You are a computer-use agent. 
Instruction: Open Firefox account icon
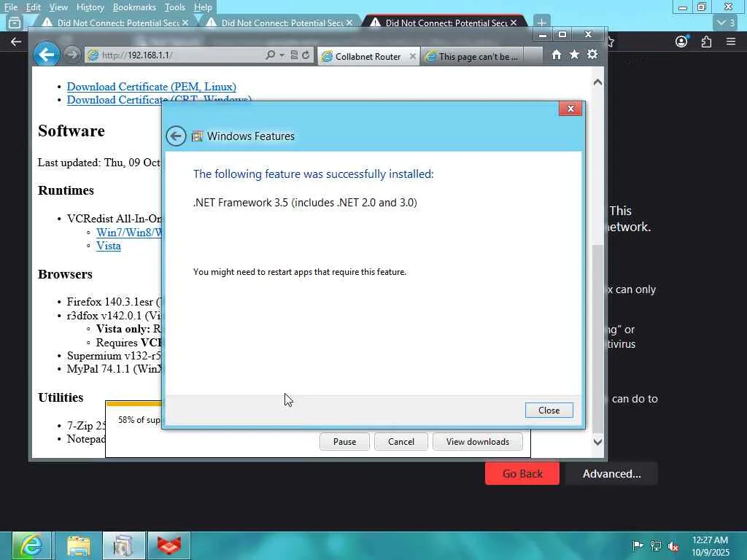pos(682,42)
